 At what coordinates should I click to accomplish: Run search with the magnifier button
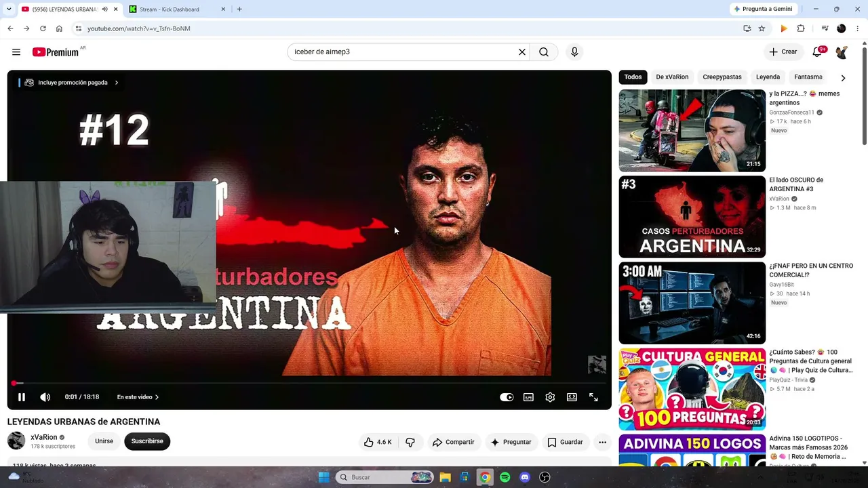pyautogui.click(x=544, y=52)
